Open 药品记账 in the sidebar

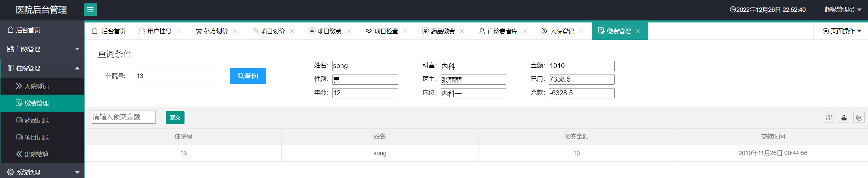pos(36,120)
